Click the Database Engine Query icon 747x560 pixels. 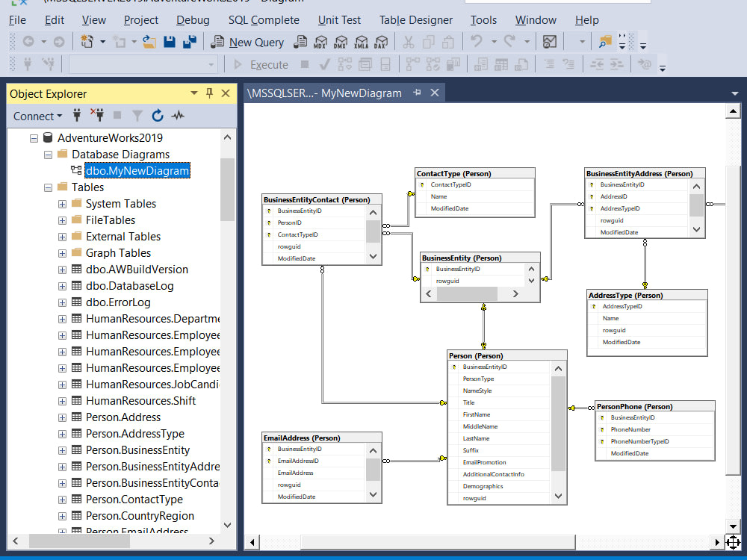pyautogui.click(x=300, y=43)
